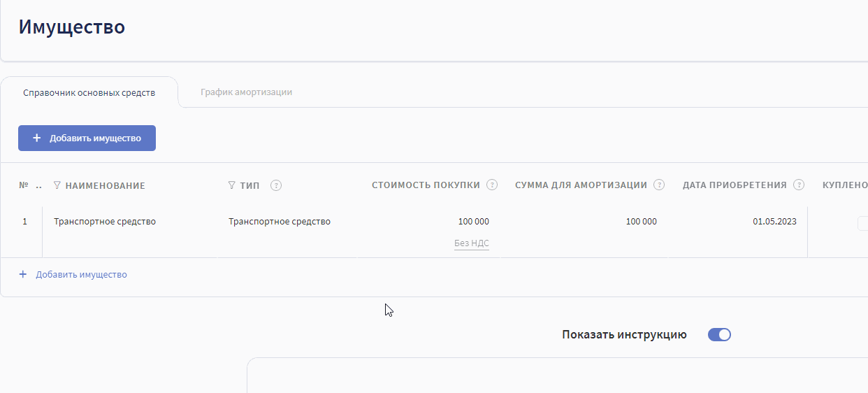868x393 pixels.
Task: Open help icon beside Сумма для амортизации
Action: pos(659,185)
